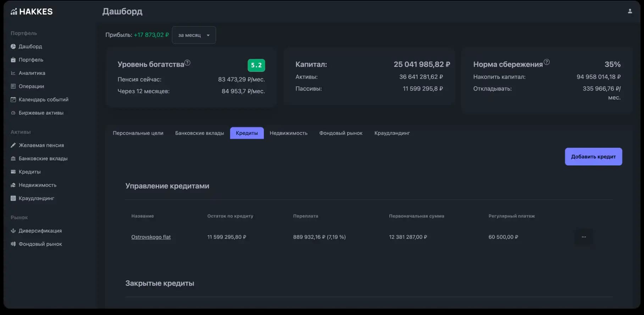Open help icon next to Уровень богатства
This screenshot has width=644, height=315.
[x=188, y=63]
